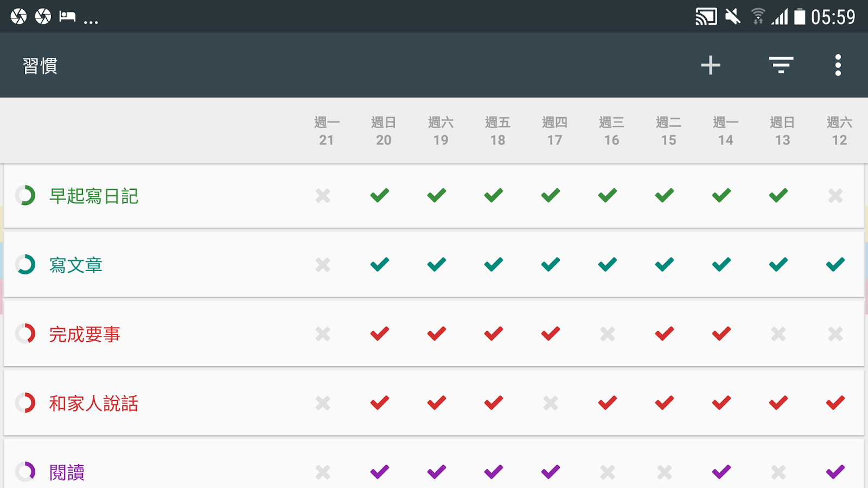Click the green progress ring for 早起寫日記
This screenshot has height=488, width=868.
tap(25, 195)
